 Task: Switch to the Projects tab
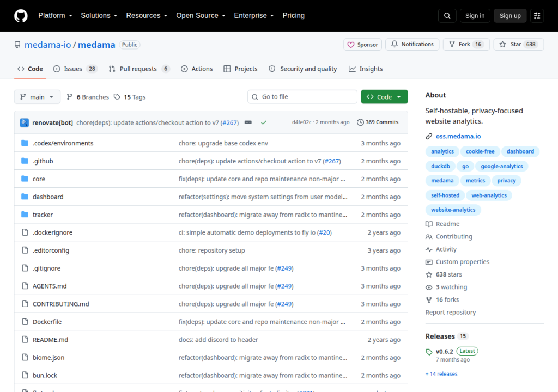(240, 69)
